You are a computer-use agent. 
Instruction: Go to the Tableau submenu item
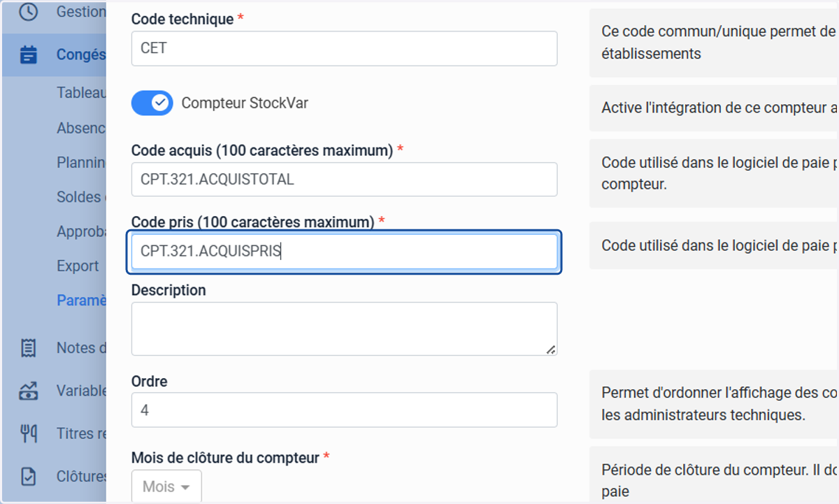(x=81, y=93)
